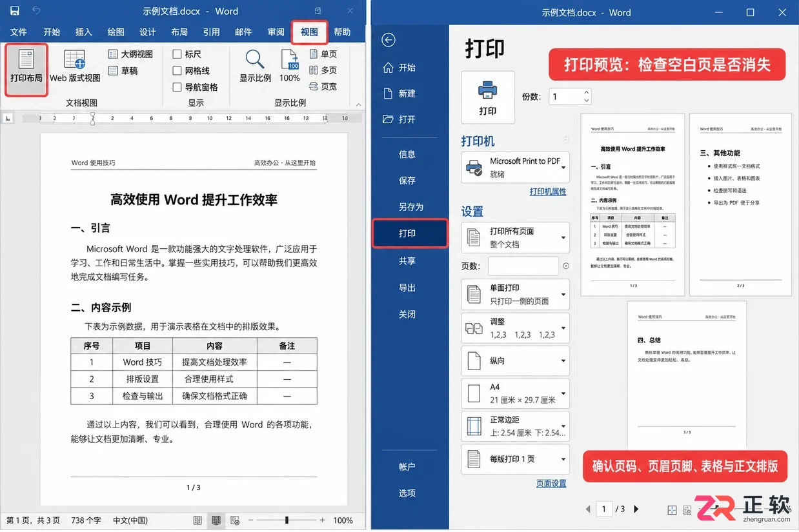This screenshot has width=799, height=532.
Task: Click the large 打印 printer button
Action: point(488,97)
